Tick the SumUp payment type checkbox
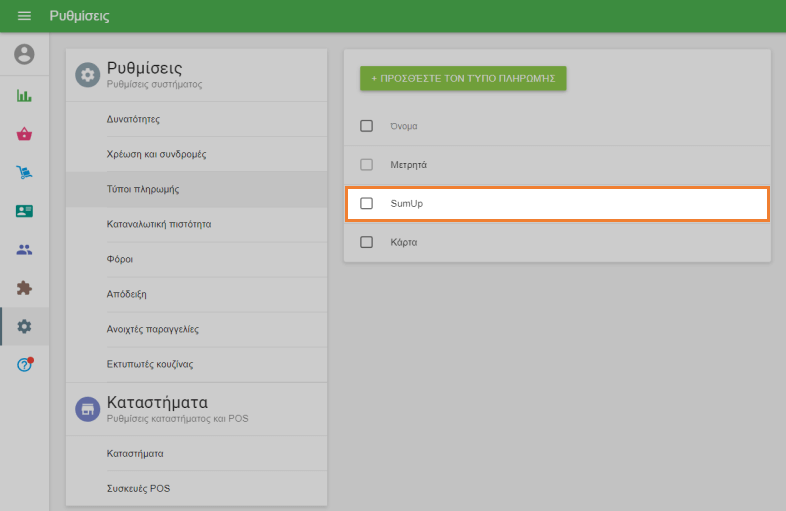Viewport: 786px width, 511px height. coord(366,203)
